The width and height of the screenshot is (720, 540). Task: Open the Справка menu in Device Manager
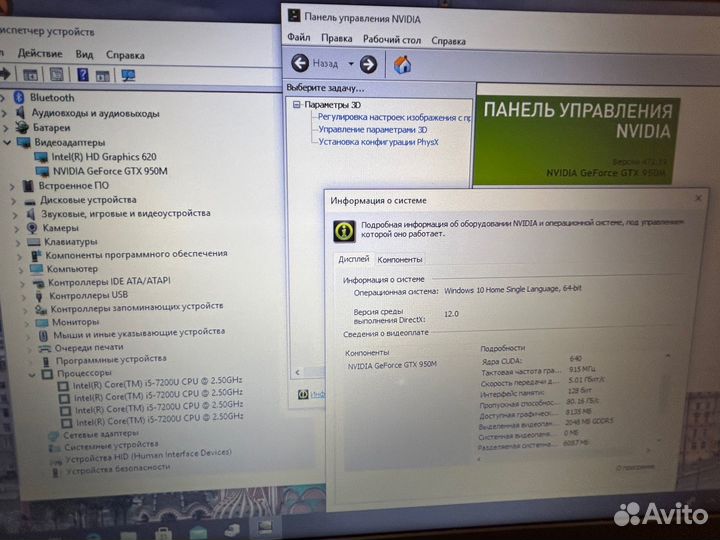(x=125, y=55)
